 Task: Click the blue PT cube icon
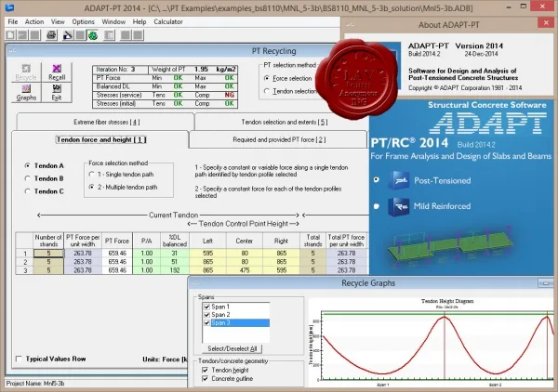(x=399, y=180)
